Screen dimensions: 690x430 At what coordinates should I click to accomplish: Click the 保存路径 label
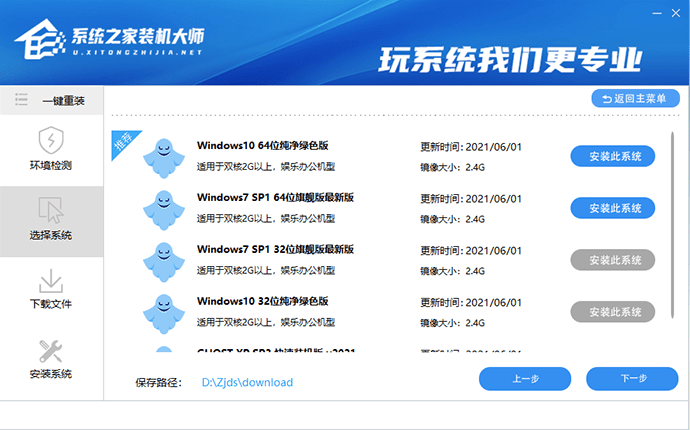(158, 382)
